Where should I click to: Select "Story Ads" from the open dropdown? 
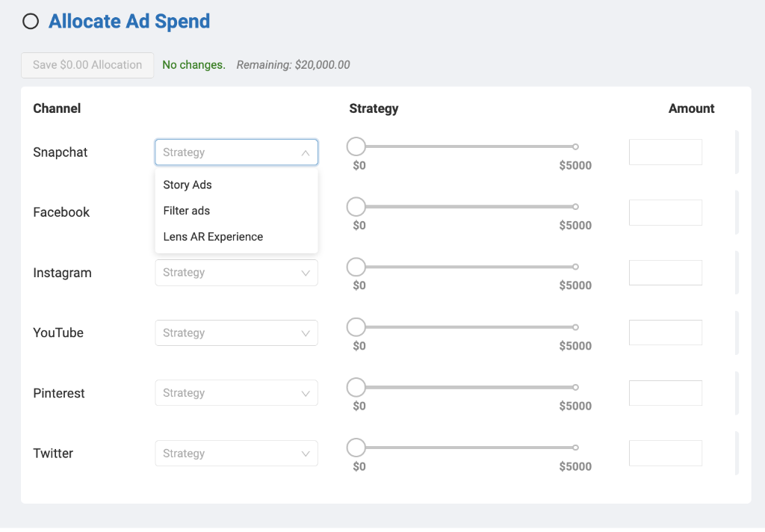187,185
